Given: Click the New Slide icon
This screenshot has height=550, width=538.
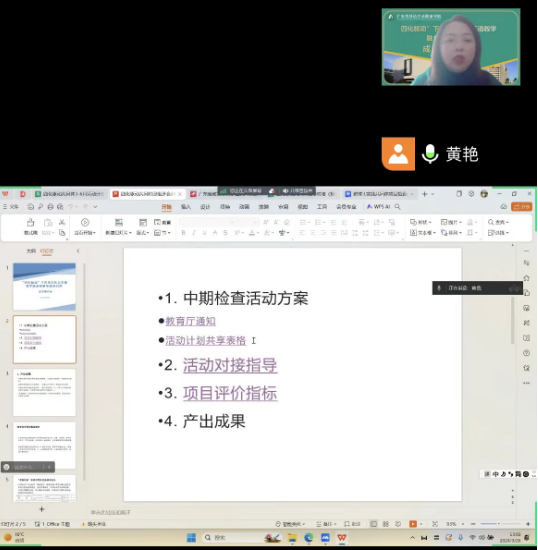Looking at the screenshot, I should coord(119,222).
